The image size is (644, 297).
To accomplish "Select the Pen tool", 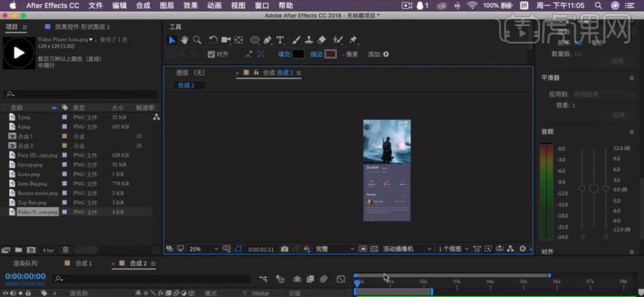I will click(x=267, y=40).
